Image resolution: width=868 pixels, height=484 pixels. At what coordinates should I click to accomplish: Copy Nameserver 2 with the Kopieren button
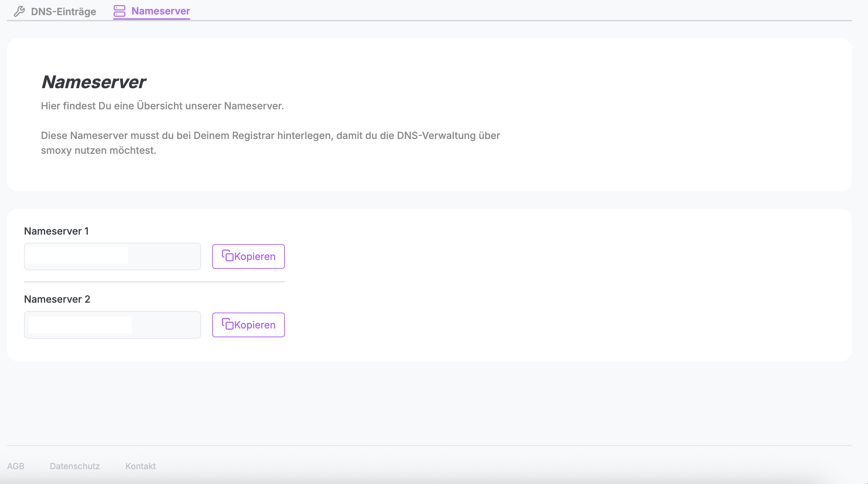click(x=248, y=325)
